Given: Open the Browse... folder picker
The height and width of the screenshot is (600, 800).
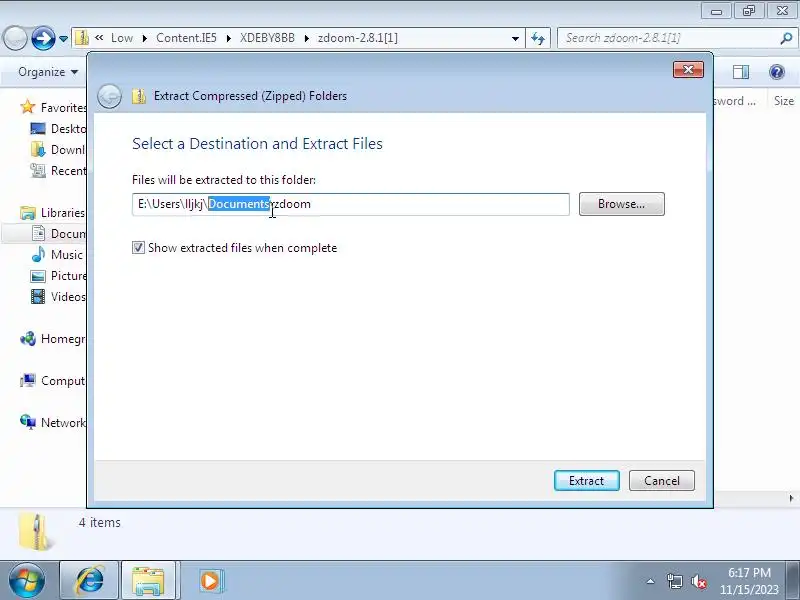Looking at the screenshot, I should (x=621, y=204).
